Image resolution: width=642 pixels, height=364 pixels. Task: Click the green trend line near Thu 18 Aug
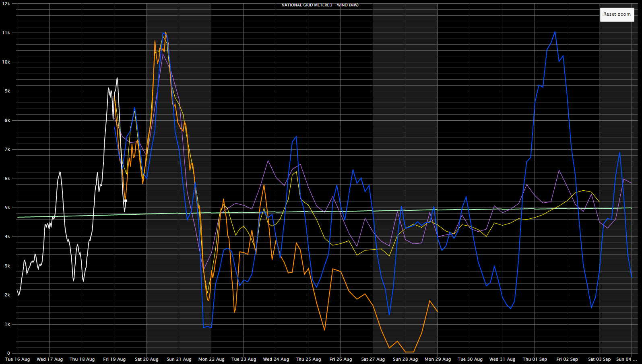(x=82, y=216)
